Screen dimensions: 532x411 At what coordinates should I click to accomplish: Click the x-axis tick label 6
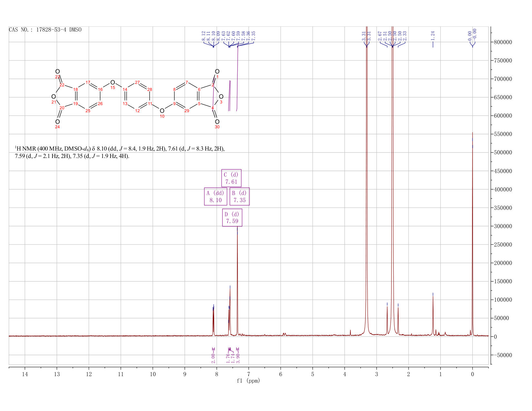click(x=281, y=374)
